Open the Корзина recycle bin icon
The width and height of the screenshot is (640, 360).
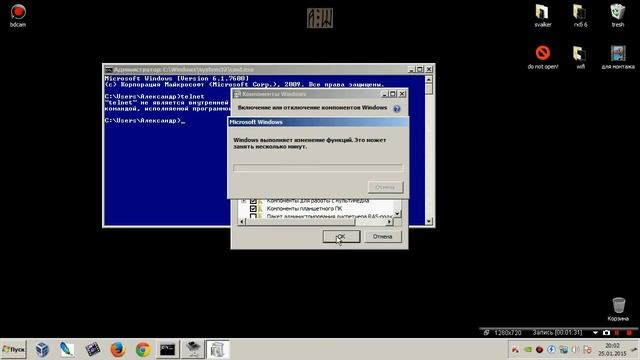click(618, 309)
